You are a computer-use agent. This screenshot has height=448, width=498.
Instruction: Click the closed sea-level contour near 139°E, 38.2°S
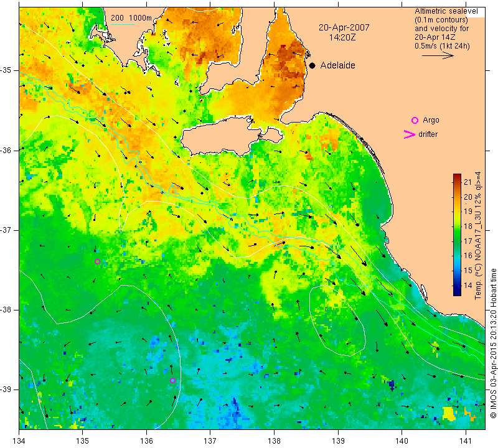[x=337, y=320]
